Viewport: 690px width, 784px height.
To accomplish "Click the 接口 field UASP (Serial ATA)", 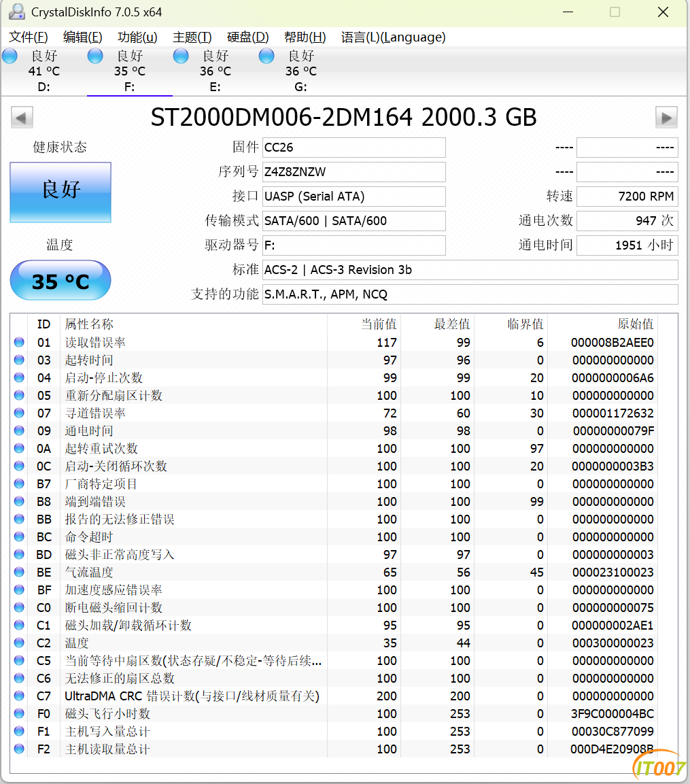I will (354, 197).
